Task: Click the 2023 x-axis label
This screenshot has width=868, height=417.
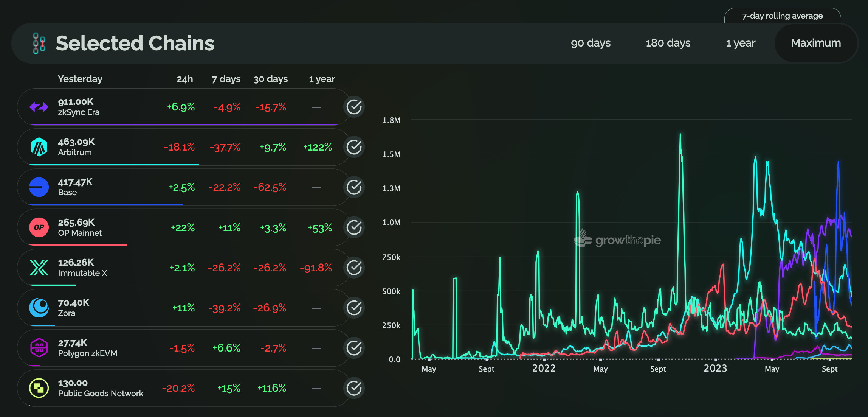Action: pyautogui.click(x=715, y=368)
